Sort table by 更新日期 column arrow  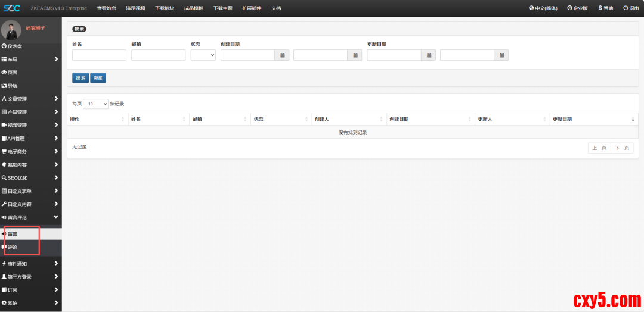point(633,120)
